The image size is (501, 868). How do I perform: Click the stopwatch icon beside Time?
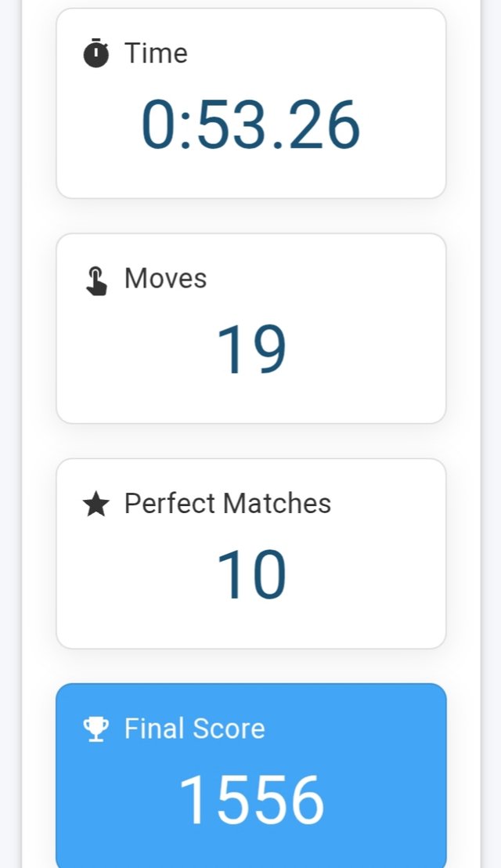(96, 53)
